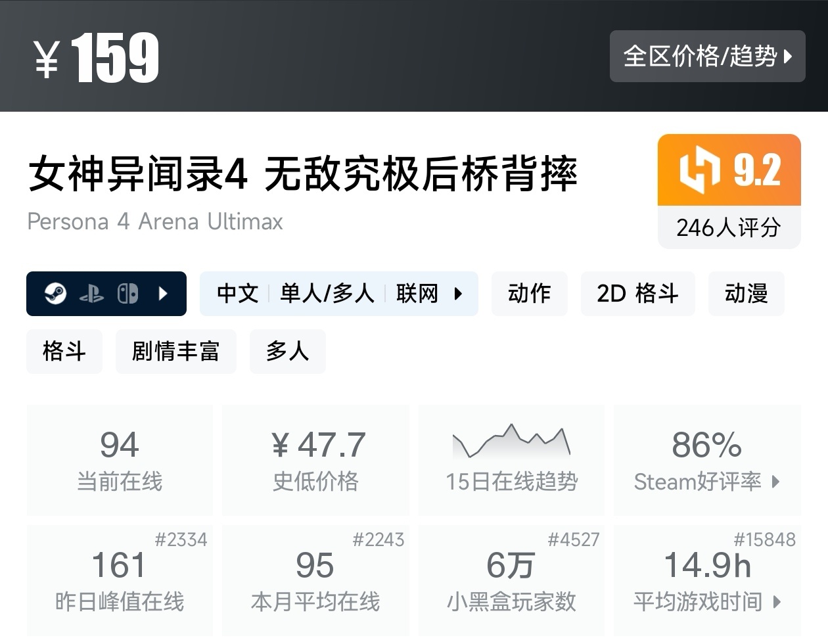Screen dimensions: 828x644
Task: Click the #15848 ranking label
Action: tap(765, 540)
